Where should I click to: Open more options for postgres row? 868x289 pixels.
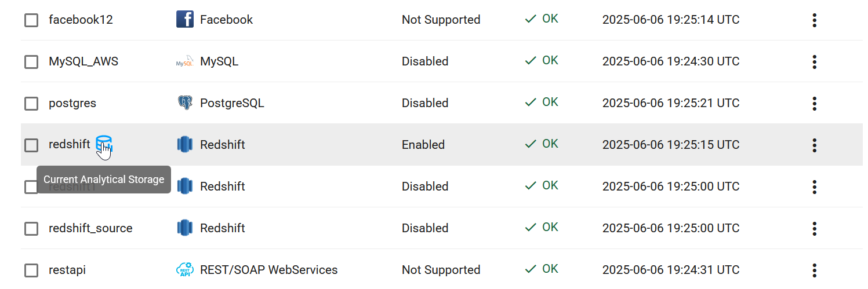[815, 104]
